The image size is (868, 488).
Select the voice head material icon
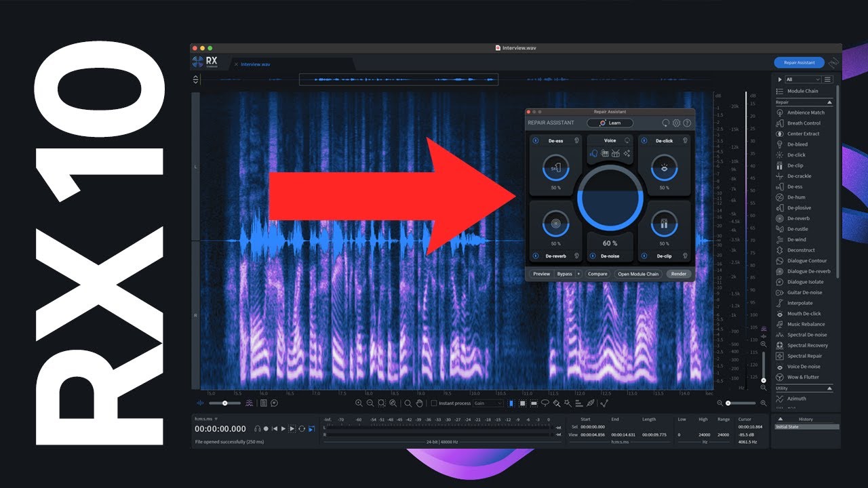pos(594,154)
